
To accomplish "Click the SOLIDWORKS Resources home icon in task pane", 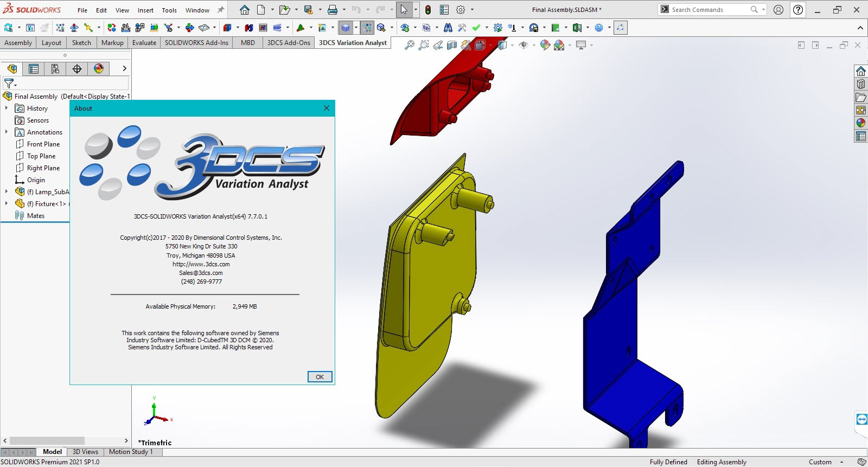I will pos(861,71).
